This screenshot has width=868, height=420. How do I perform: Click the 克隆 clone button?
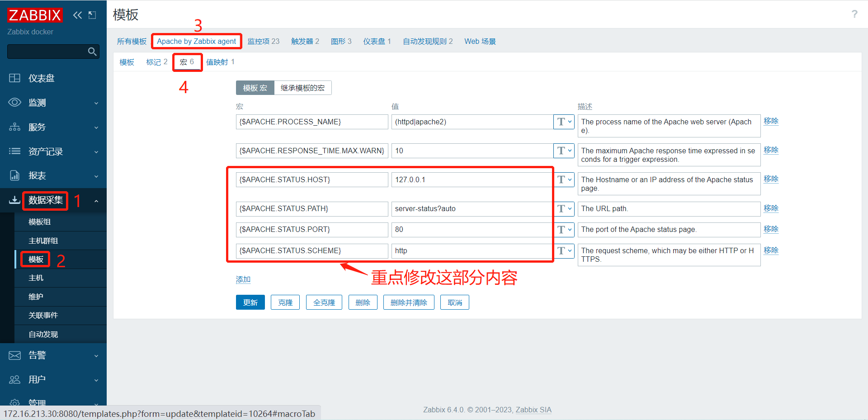click(x=285, y=302)
